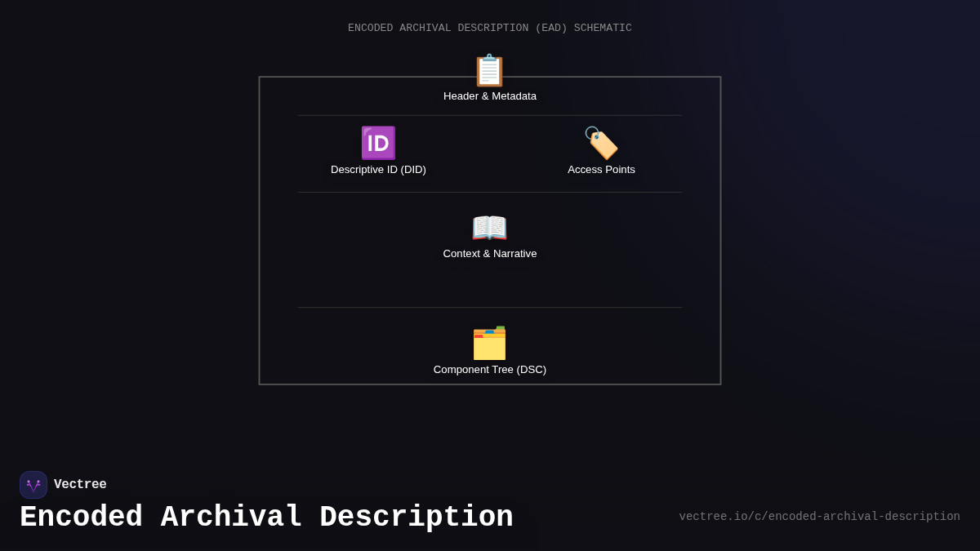The height and width of the screenshot is (551, 980).
Task: Click the tag icon for Access Points
Action: (x=601, y=143)
